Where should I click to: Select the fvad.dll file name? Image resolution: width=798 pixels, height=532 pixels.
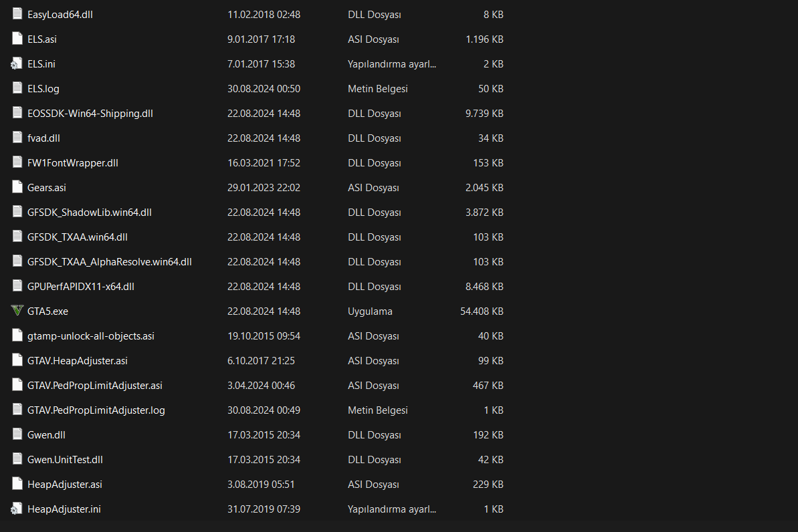click(43, 138)
